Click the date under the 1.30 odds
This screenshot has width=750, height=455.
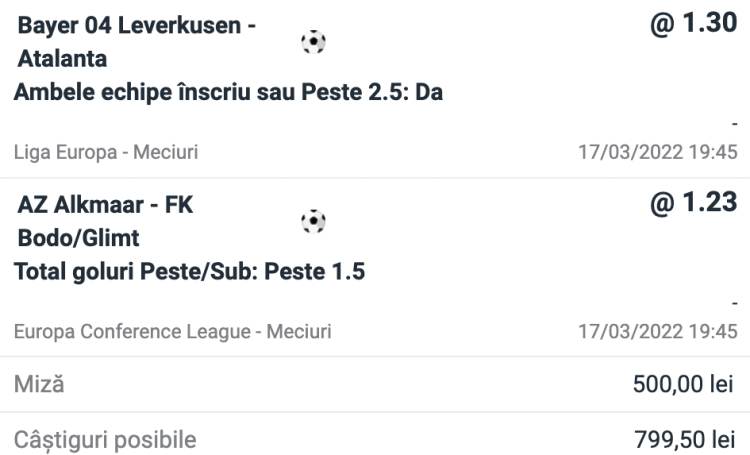(658, 153)
